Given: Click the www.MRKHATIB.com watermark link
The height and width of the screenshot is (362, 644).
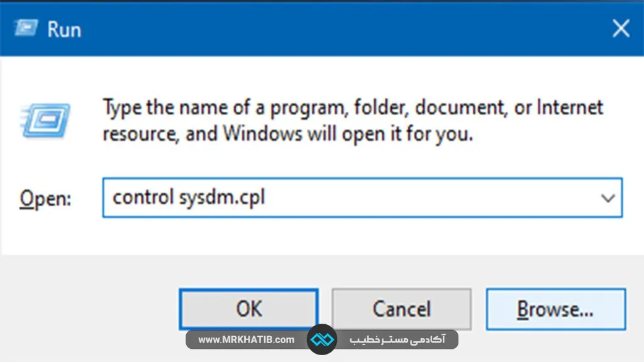Looking at the screenshot, I should point(246,340).
